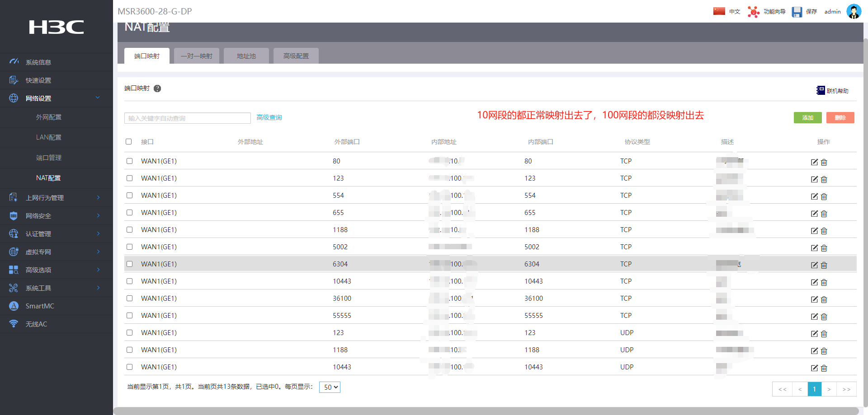Select checkbox for port 5002 row
This screenshot has height=415, width=868.
(x=130, y=247)
